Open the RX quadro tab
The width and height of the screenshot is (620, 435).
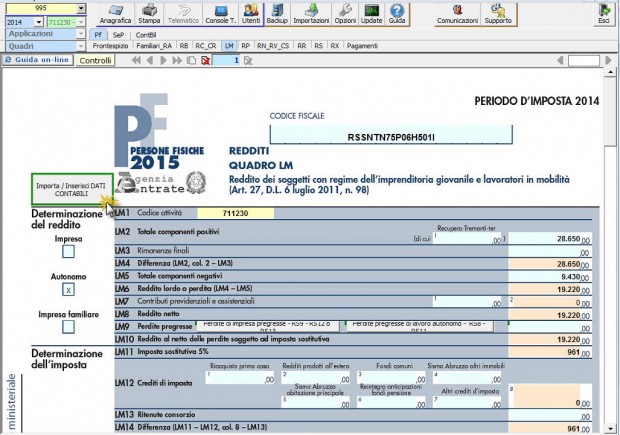[x=335, y=46]
